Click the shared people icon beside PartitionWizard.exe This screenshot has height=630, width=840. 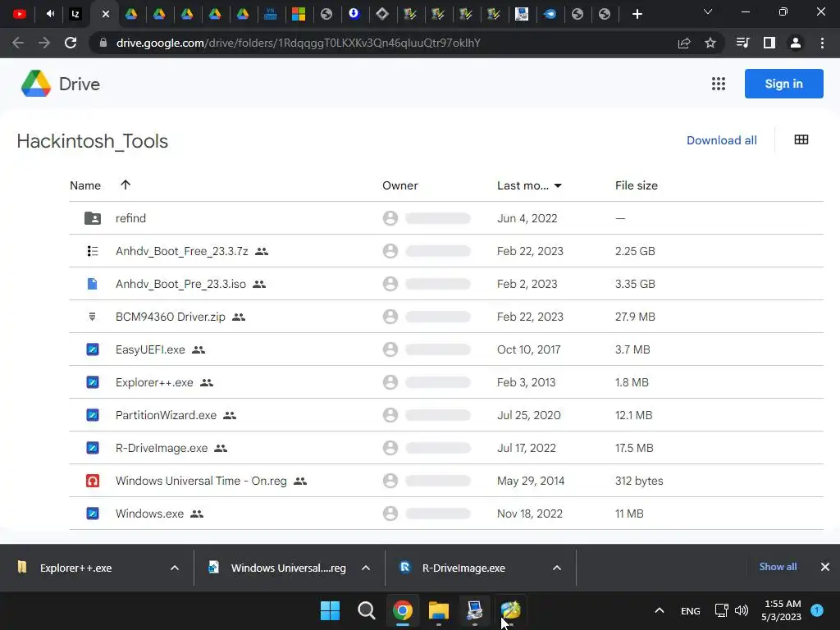pos(230,415)
